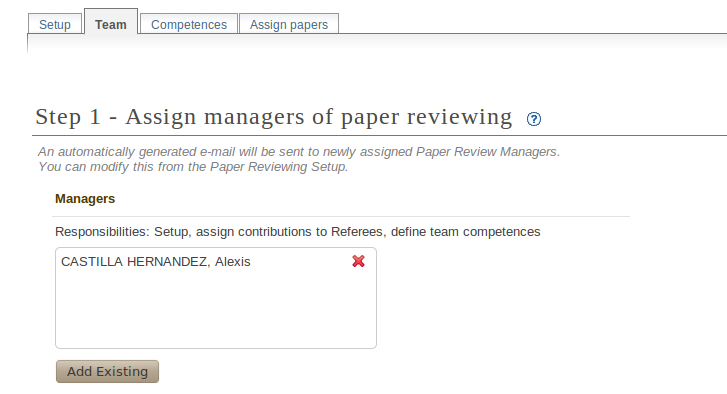
Task: Click 'paper reviewing' words in the heading
Action: click(x=427, y=116)
